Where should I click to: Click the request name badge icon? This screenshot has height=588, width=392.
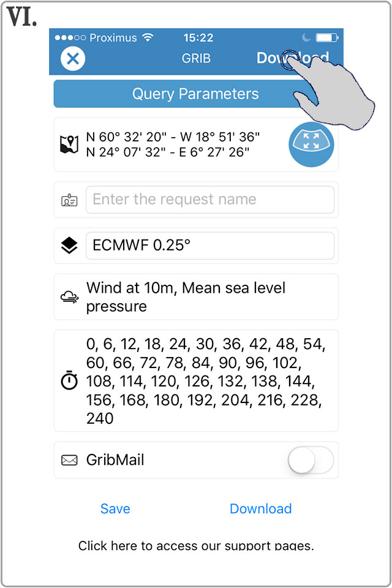[69, 199]
